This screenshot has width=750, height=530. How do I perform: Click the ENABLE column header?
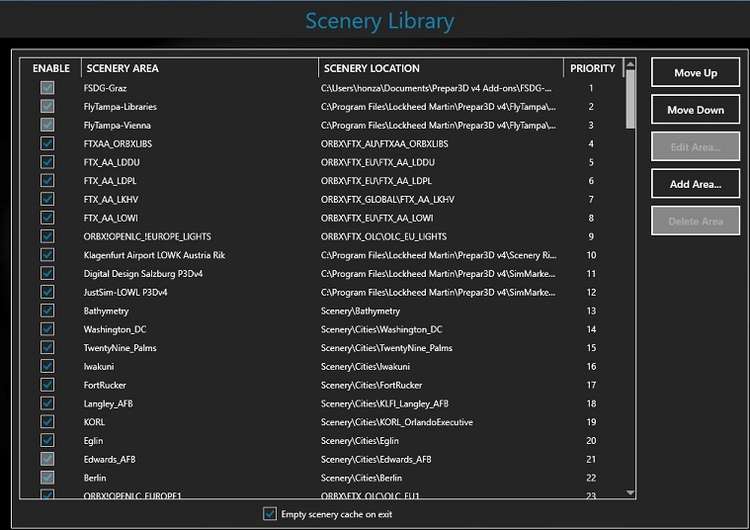(x=51, y=68)
